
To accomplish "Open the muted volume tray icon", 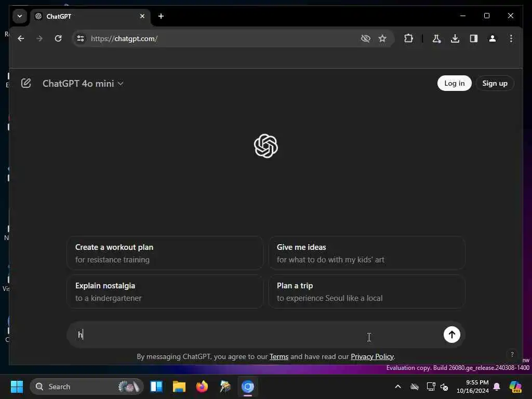I will (x=444, y=387).
